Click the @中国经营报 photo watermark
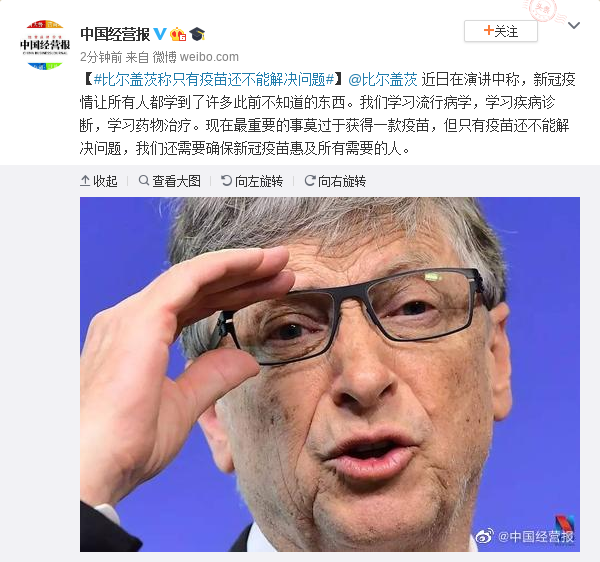Viewport: 600px width, 562px height. (x=525, y=536)
